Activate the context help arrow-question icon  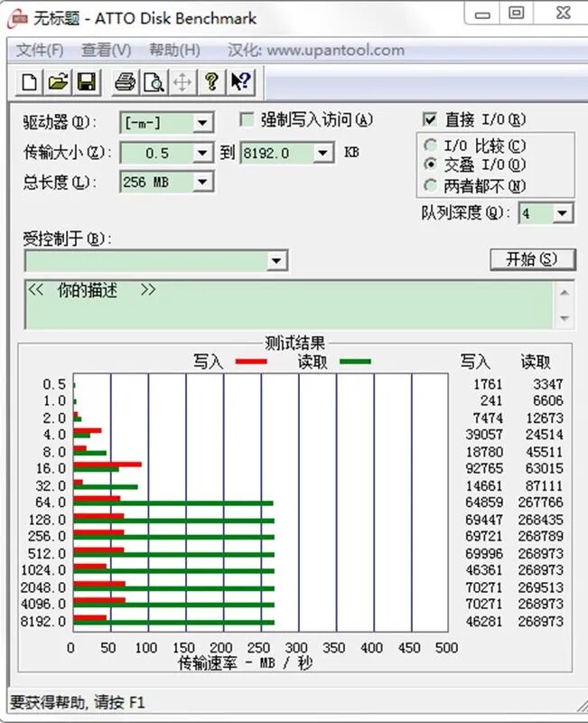click(240, 82)
